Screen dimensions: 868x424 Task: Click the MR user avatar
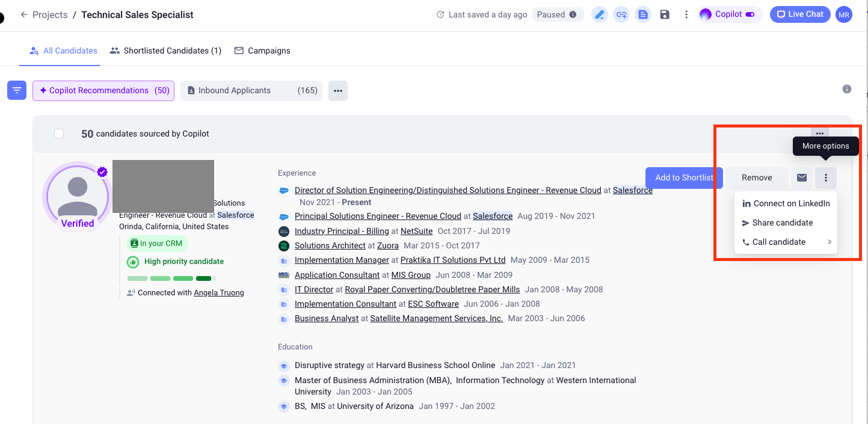(844, 14)
